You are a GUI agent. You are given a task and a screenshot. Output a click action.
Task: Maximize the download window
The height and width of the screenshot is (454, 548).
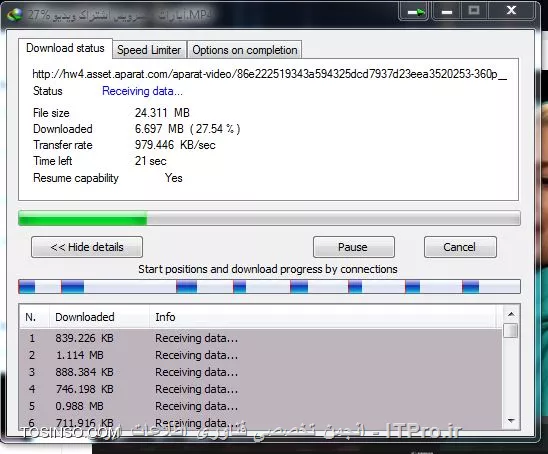474,11
